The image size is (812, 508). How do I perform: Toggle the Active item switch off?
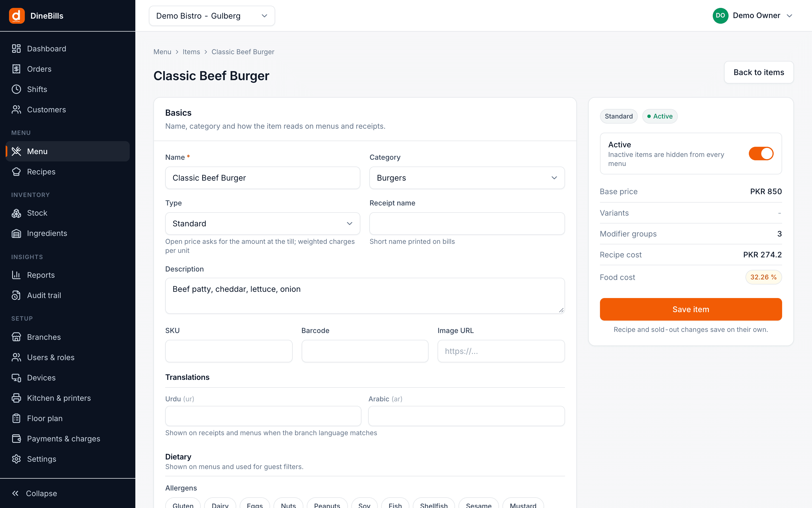pyautogui.click(x=761, y=154)
